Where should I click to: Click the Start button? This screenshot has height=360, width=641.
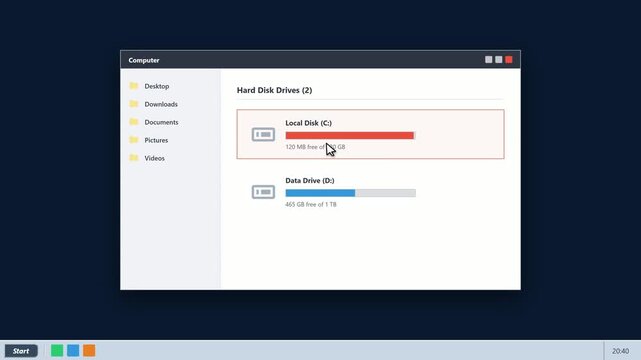pos(21,351)
